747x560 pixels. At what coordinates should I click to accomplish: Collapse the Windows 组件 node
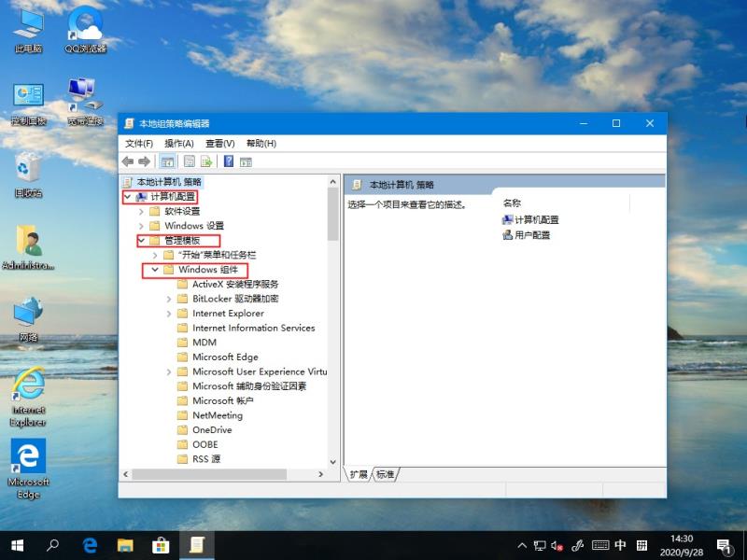click(x=156, y=270)
